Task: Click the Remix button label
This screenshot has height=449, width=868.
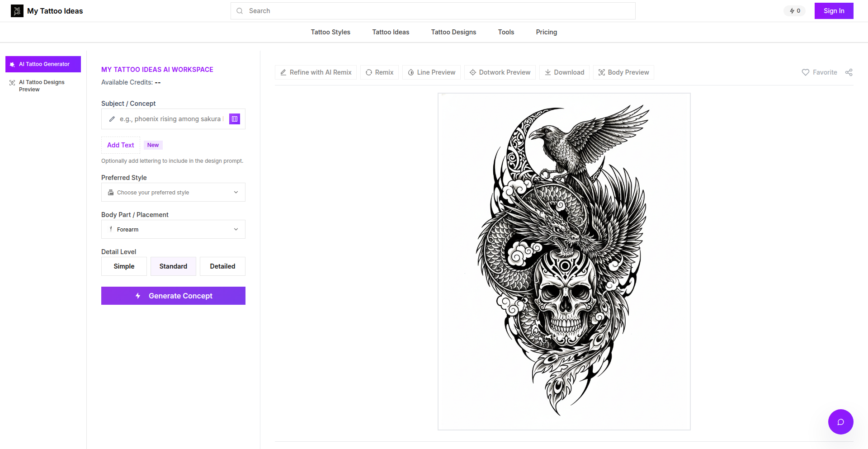Action: (384, 72)
